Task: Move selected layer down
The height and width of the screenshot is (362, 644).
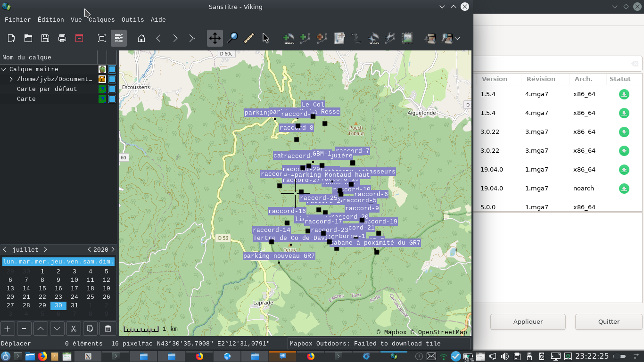Action: click(x=57, y=329)
